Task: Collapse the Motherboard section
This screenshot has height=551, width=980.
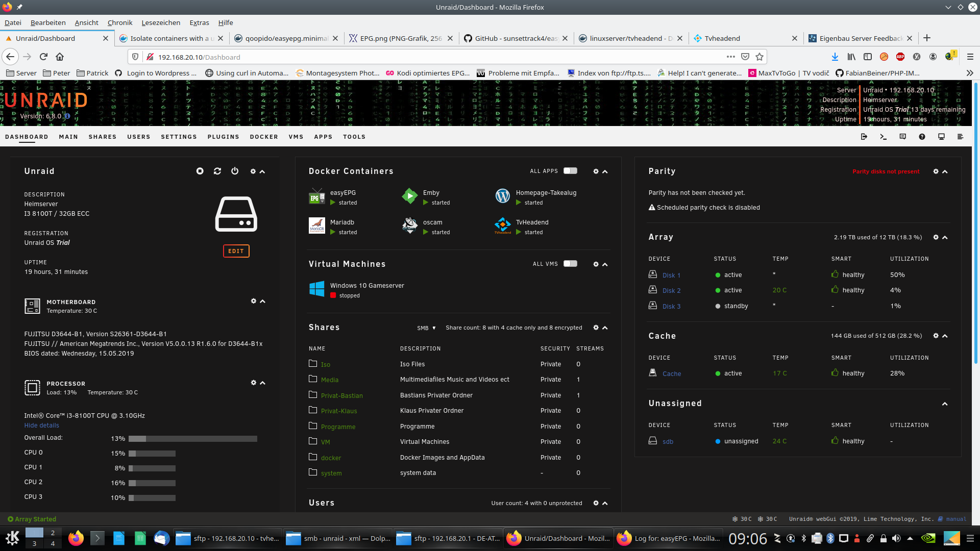Action: click(262, 301)
